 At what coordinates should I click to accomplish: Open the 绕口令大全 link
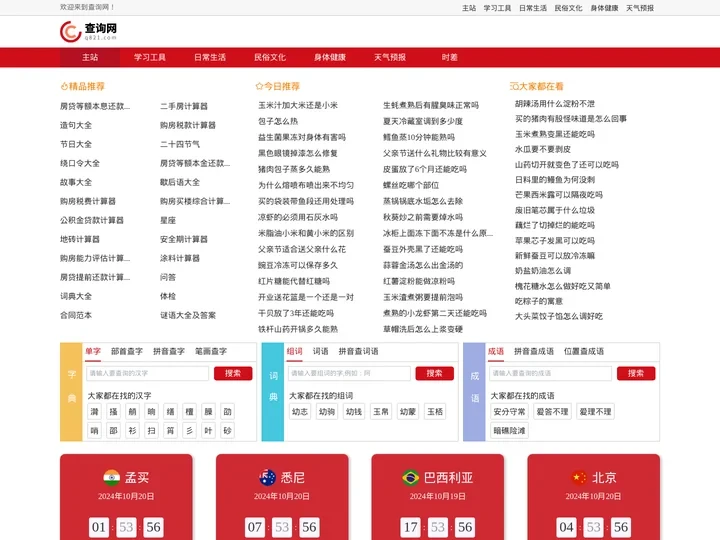click(x=80, y=163)
